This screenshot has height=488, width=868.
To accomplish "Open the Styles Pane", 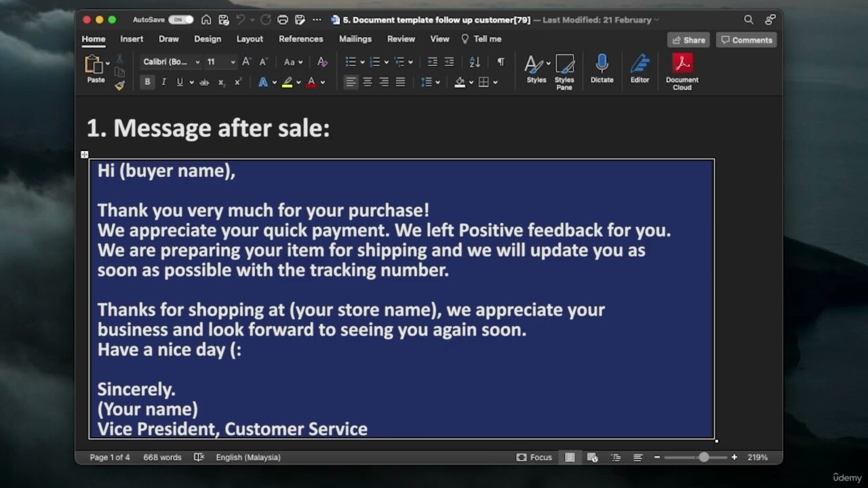I will click(564, 73).
